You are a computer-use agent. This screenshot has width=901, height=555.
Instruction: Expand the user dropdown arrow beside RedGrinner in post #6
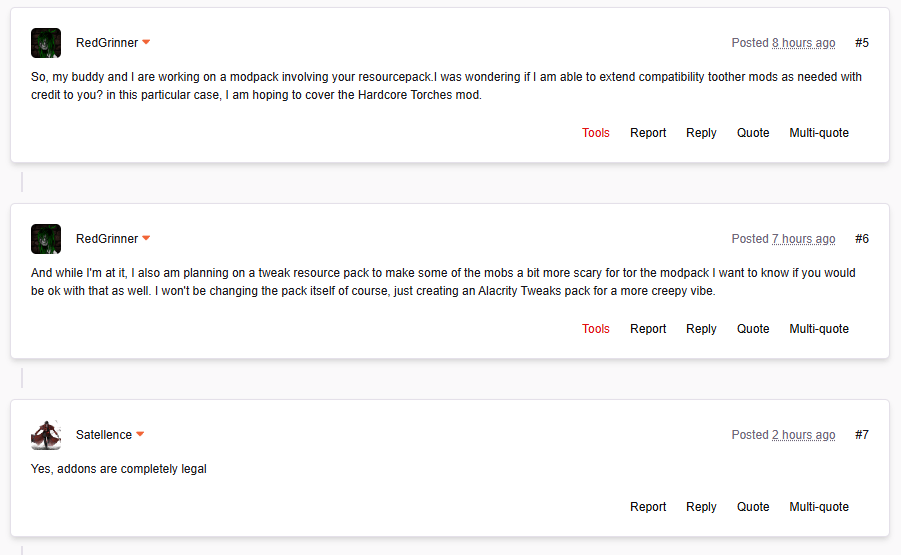point(146,239)
